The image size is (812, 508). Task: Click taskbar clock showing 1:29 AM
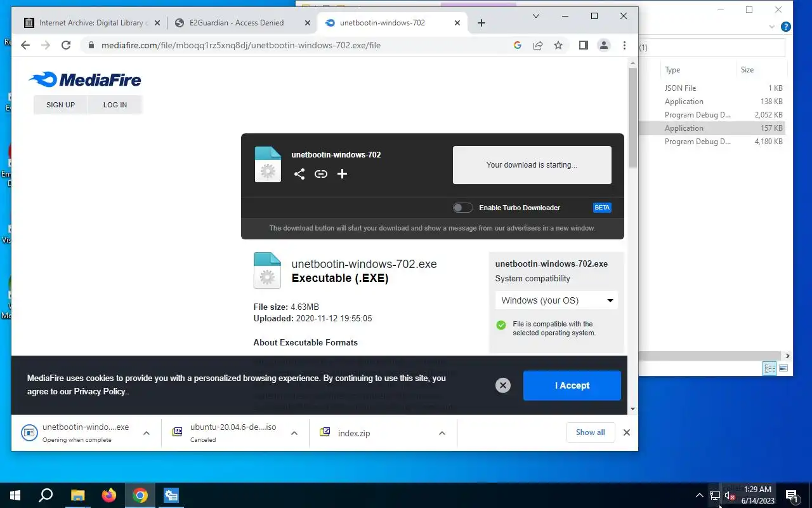coord(758,495)
